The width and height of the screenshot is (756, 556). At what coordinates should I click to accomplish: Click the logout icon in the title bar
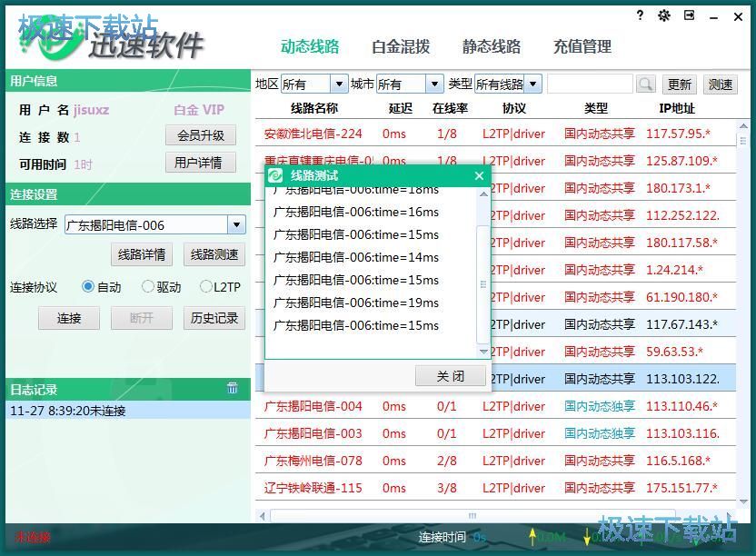(689, 15)
